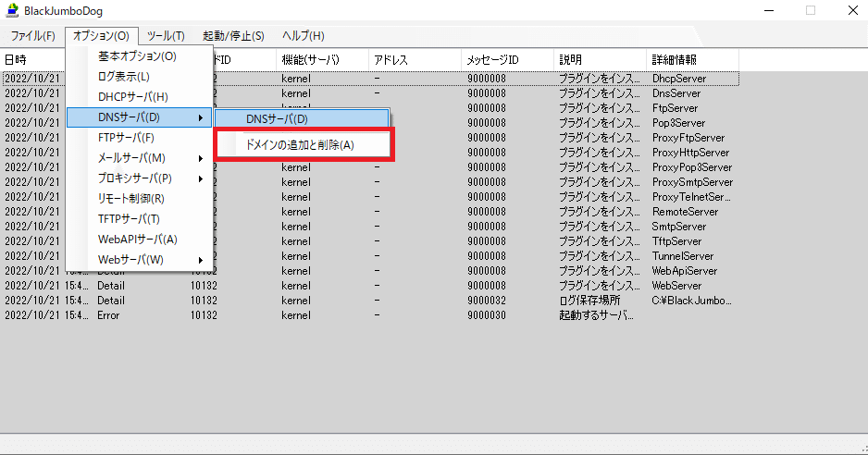Close the BlackJumboDog window
This screenshot has width=868, height=455.
coord(853,10)
